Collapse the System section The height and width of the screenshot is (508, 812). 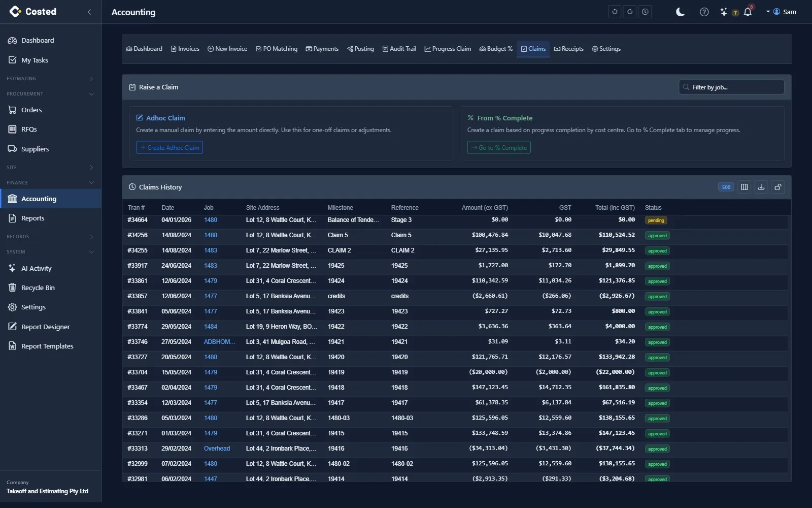50,252
